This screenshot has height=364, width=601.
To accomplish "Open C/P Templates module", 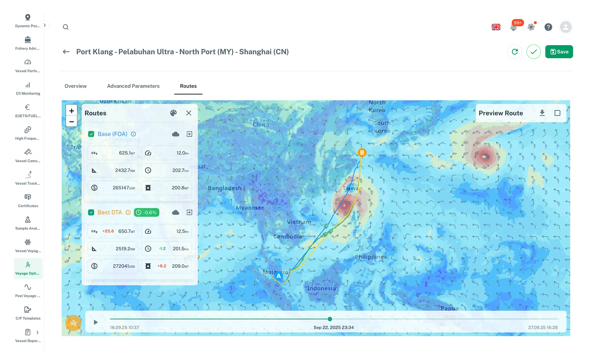I will [x=28, y=313].
